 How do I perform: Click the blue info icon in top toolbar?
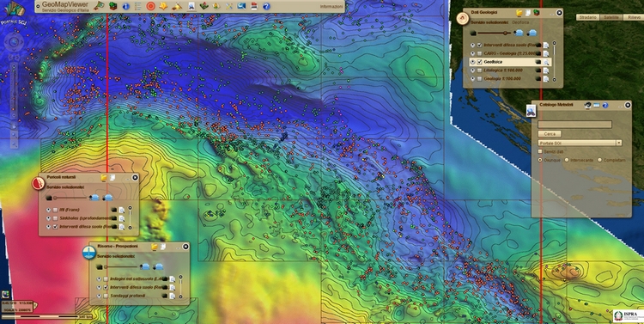(125, 6)
